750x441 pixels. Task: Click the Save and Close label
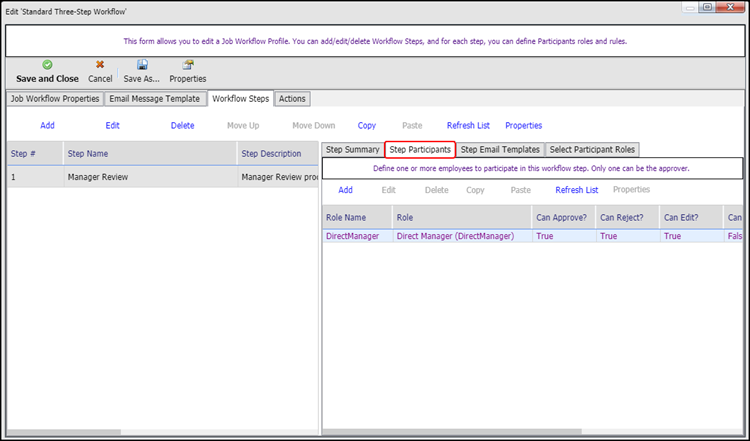[47, 79]
